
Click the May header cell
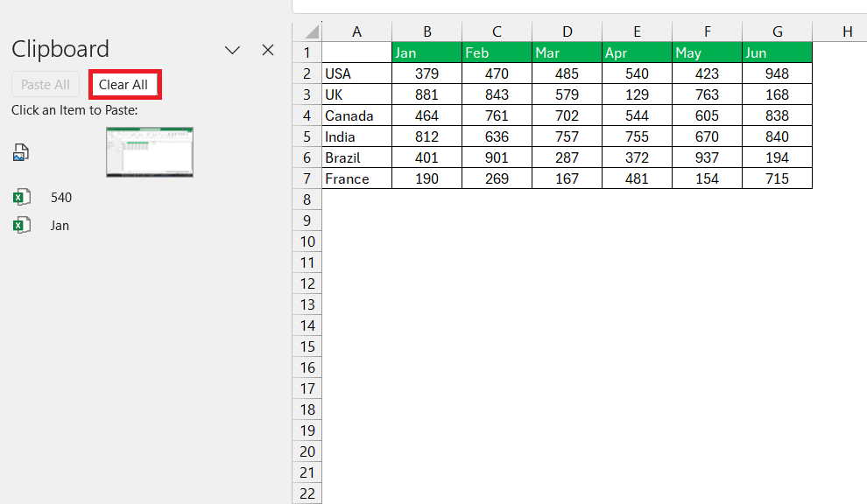pos(708,52)
